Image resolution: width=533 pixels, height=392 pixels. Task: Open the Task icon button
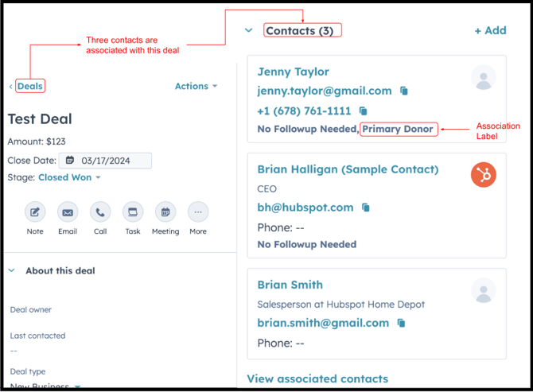pos(133,212)
